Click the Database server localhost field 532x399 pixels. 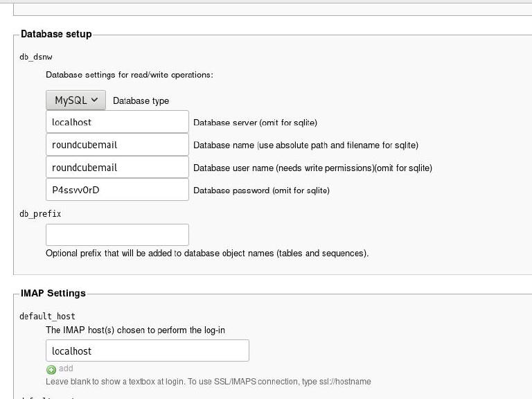click(117, 122)
